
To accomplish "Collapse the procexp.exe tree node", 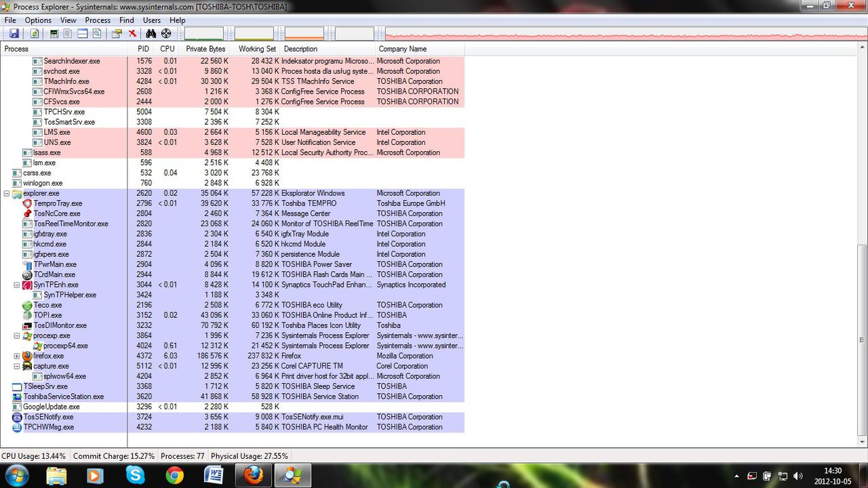I will click(x=17, y=335).
